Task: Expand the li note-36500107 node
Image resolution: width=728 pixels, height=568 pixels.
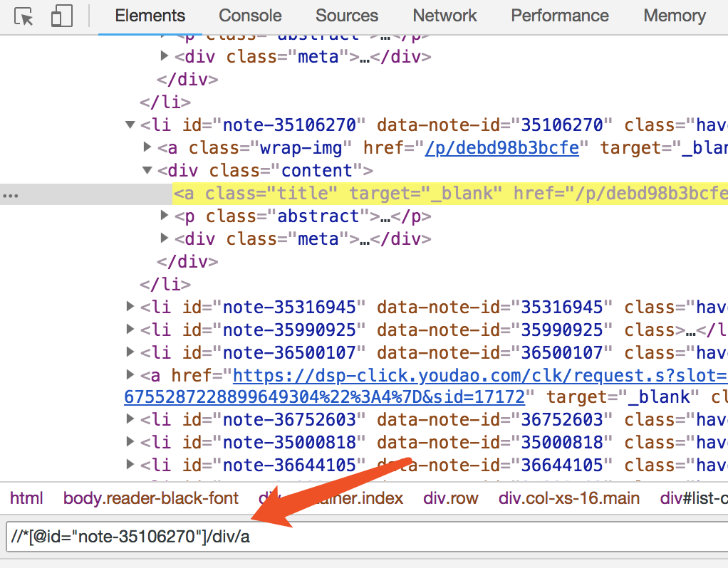Action: (x=130, y=352)
